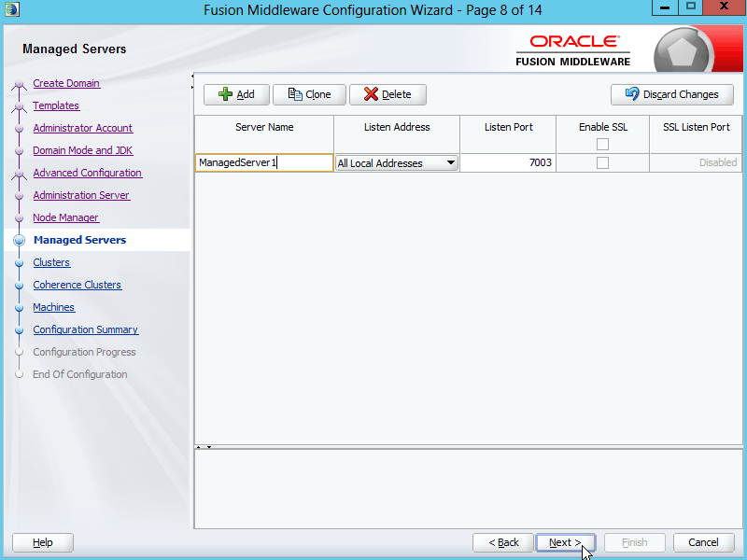Image resolution: width=747 pixels, height=560 pixels.
Task: Go to Clusters step
Action: coord(51,262)
